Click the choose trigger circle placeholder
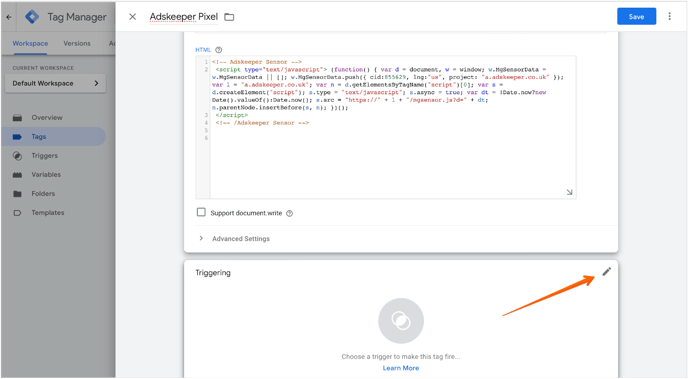The height and width of the screenshot is (379, 688). tap(401, 321)
